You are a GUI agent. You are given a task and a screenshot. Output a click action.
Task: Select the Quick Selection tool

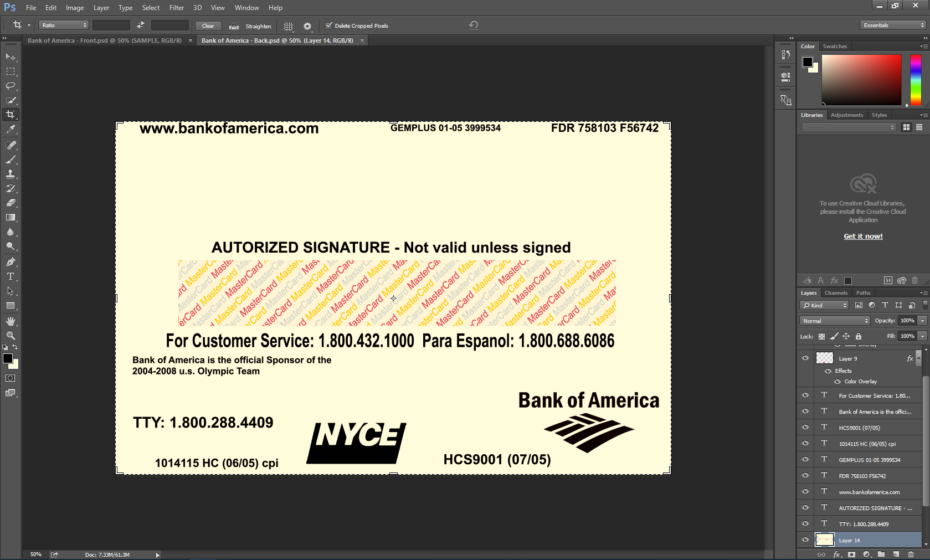tap(11, 100)
